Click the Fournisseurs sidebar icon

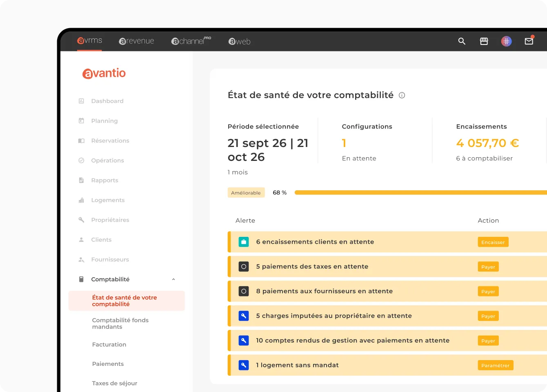81,259
